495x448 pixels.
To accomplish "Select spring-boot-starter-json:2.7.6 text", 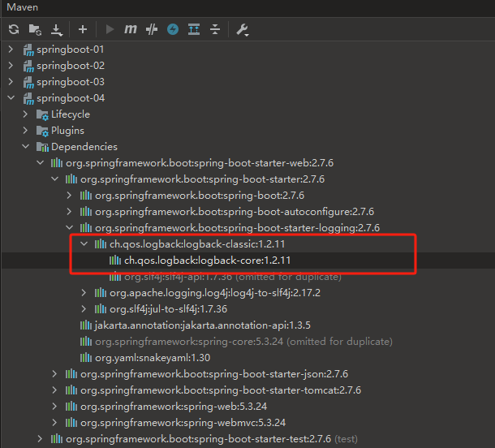I will [214, 374].
